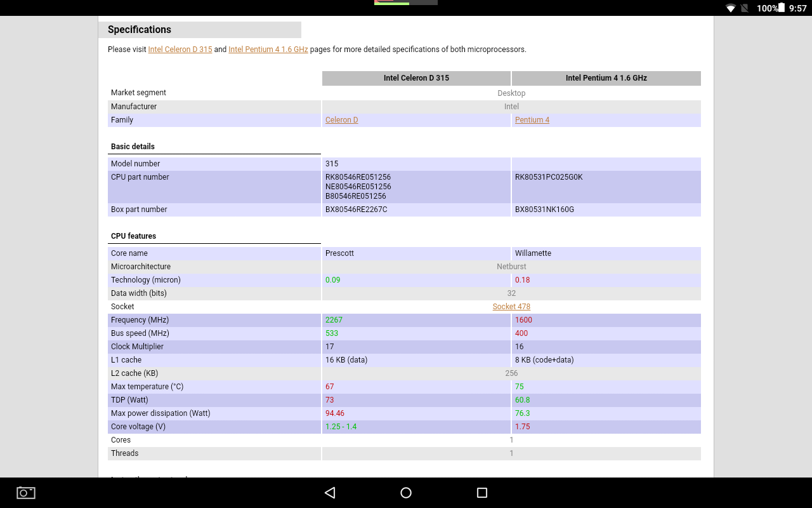
Task: Tap the 9:57 clock in status bar
Action: 797,8
